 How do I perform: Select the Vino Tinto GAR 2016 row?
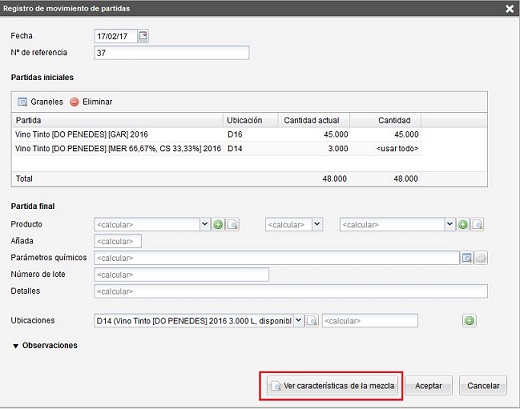point(217,134)
